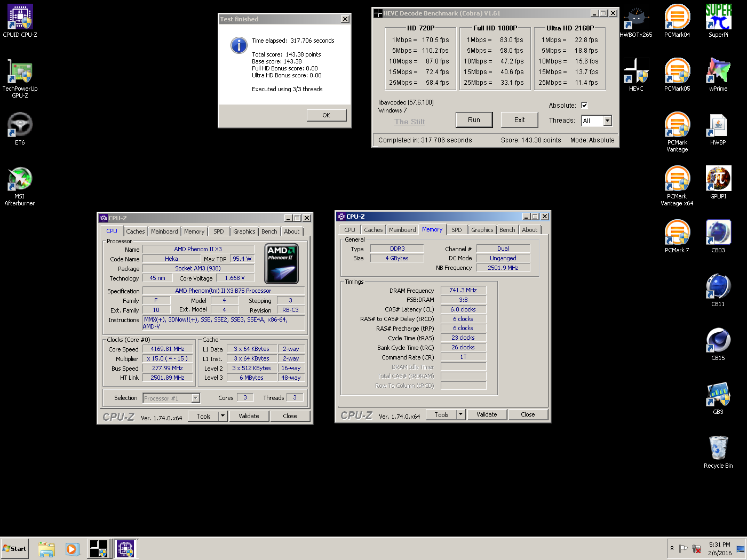The image size is (747, 560).
Task: Toggle the Absolute checkbox in HEVC benchmark
Action: (584, 105)
